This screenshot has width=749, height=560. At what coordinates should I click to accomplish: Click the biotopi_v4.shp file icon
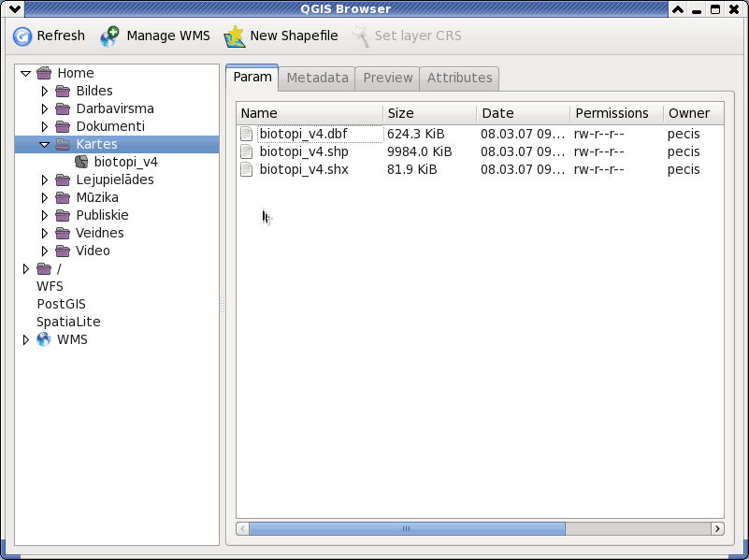[247, 151]
